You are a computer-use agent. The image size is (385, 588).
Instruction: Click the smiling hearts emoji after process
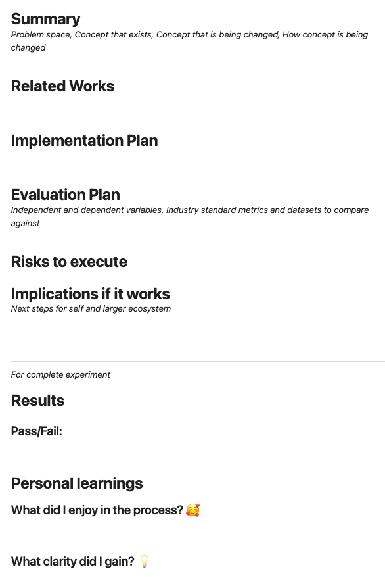click(192, 510)
